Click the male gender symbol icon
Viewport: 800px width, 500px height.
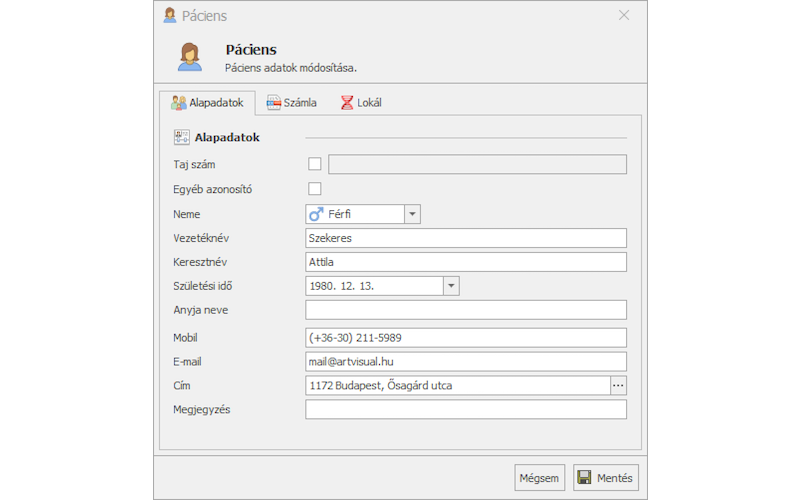coord(316,214)
